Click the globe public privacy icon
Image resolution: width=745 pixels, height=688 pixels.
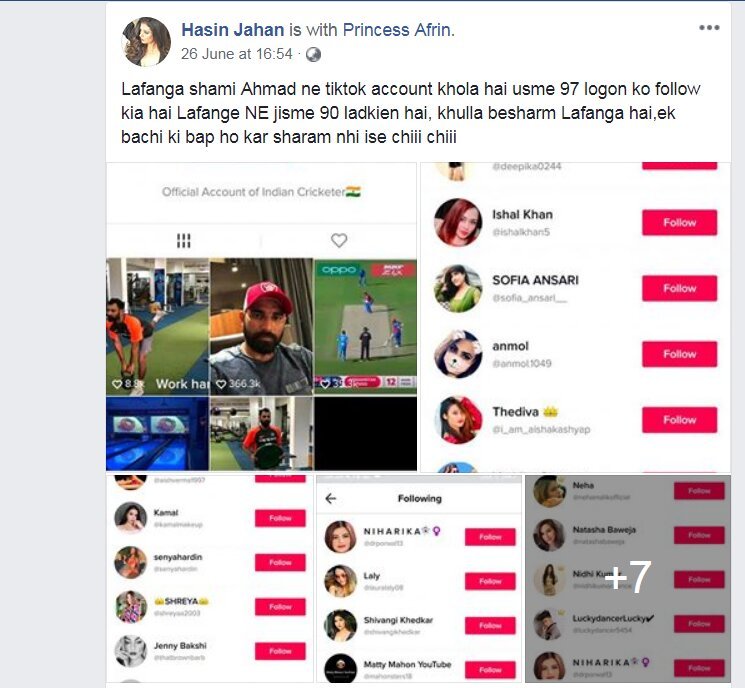coord(313,55)
